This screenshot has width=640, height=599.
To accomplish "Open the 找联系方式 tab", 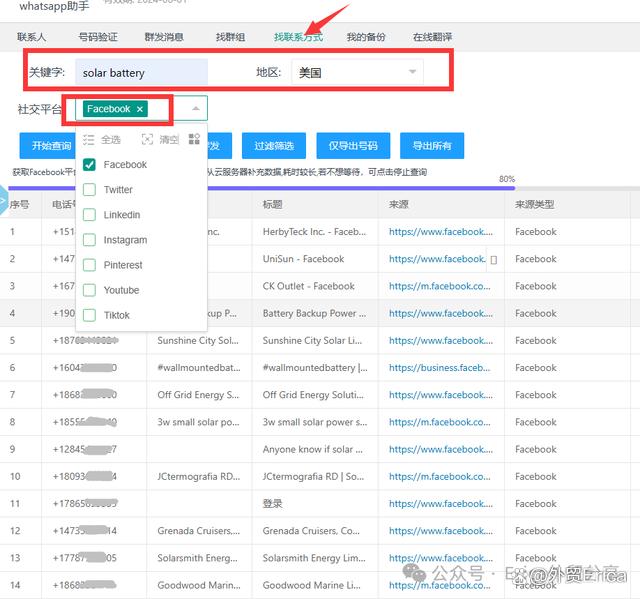I will point(298,37).
